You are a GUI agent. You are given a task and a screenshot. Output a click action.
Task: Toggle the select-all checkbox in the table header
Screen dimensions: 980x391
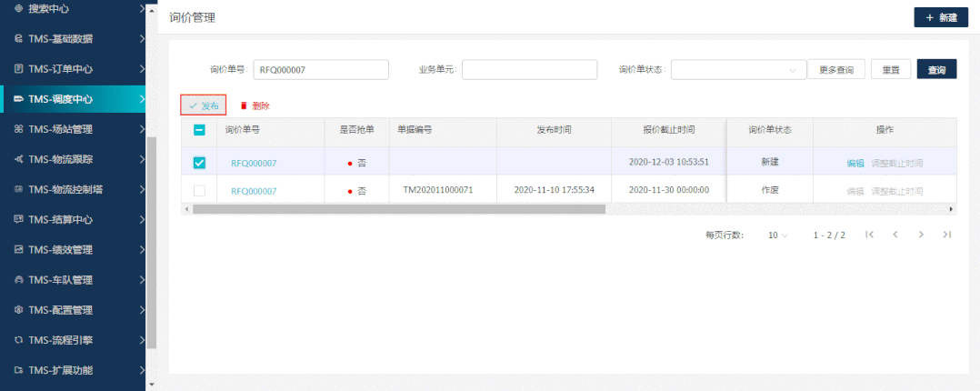(200, 130)
